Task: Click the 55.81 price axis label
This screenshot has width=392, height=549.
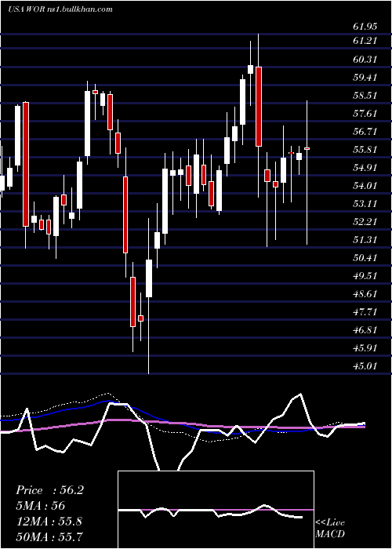Action: pyautogui.click(x=365, y=150)
